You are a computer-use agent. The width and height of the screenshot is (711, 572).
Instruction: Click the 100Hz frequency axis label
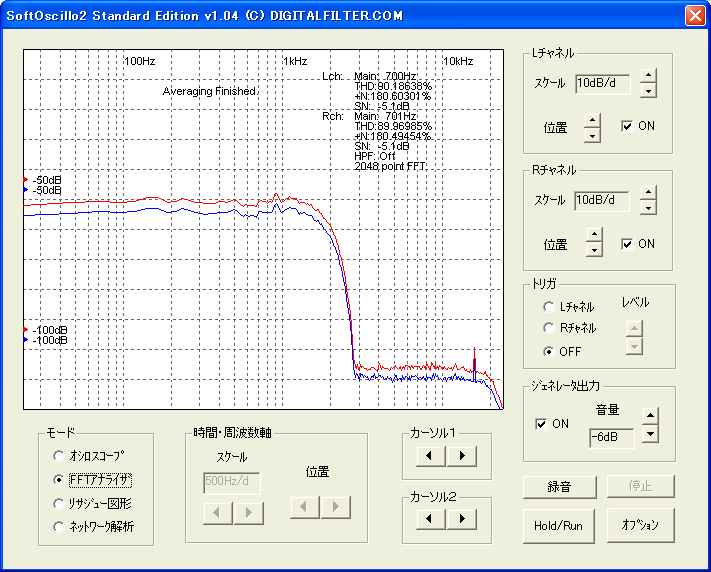[140, 61]
